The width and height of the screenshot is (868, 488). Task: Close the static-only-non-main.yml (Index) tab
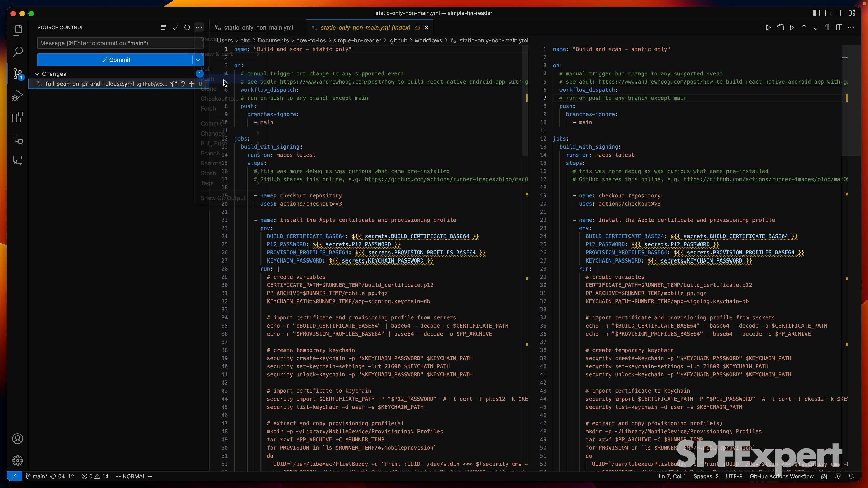pos(427,27)
